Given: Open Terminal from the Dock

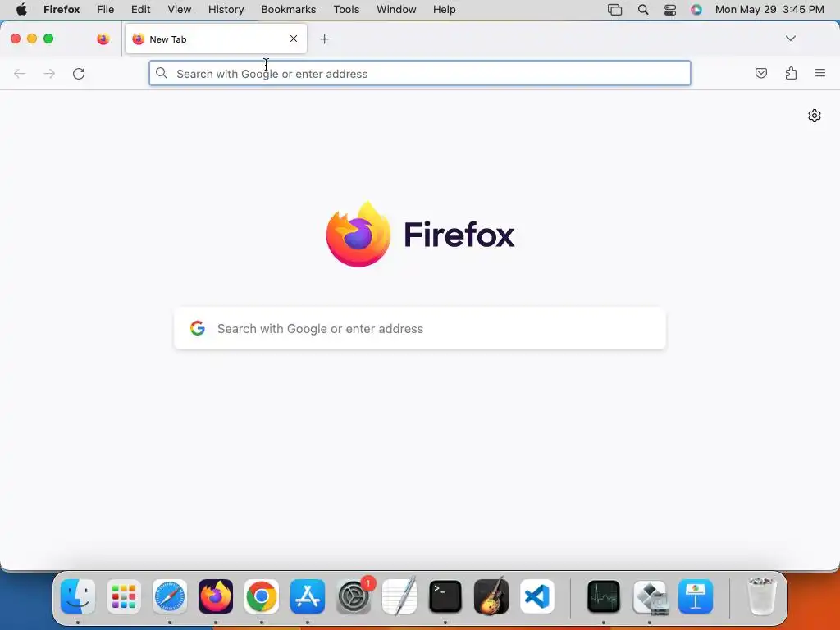Looking at the screenshot, I should pyautogui.click(x=445, y=596).
